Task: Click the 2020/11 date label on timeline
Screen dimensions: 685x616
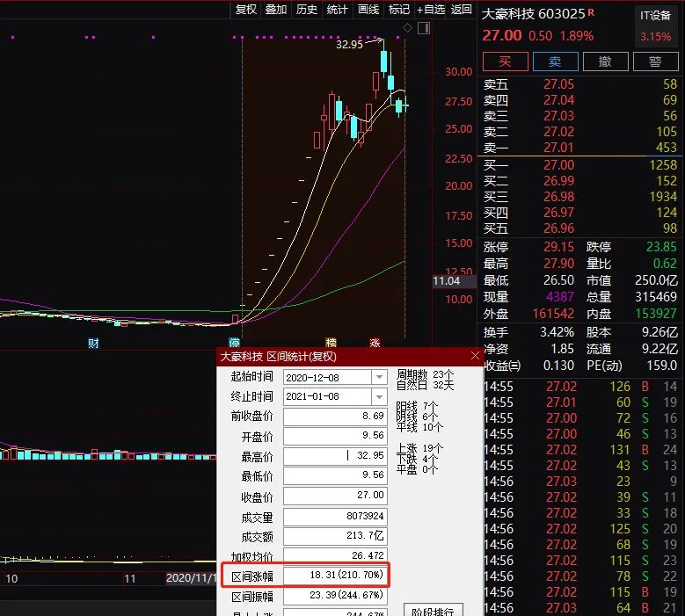Action: pyautogui.click(x=191, y=578)
